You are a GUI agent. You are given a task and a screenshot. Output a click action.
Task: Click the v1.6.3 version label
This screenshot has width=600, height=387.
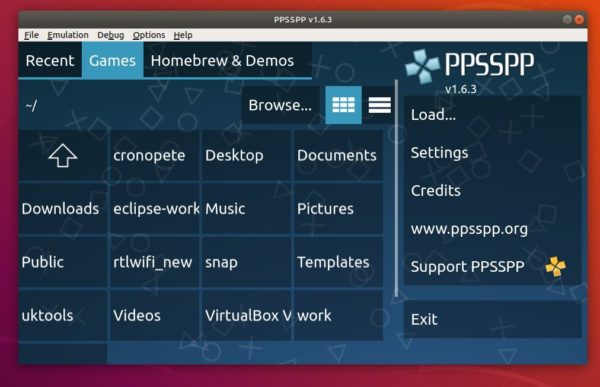pyautogui.click(x=461, y=89)
